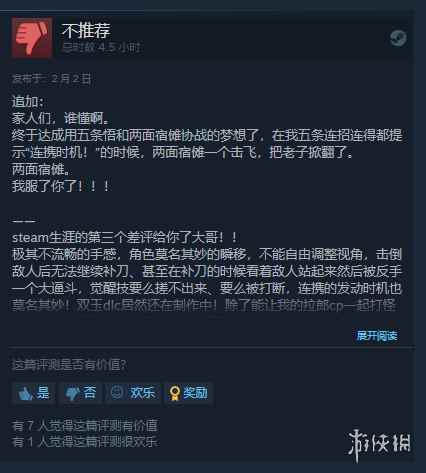This screenshot has height=473, width=426.
Task: Click the award ribbon icon on 奖励
Action: tap(174, 393)
